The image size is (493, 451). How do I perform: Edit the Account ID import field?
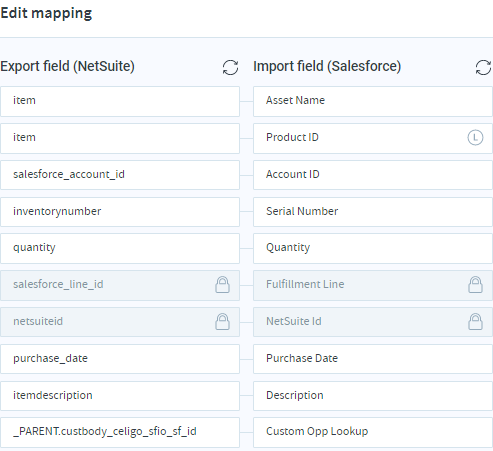(x=373, y=175)
